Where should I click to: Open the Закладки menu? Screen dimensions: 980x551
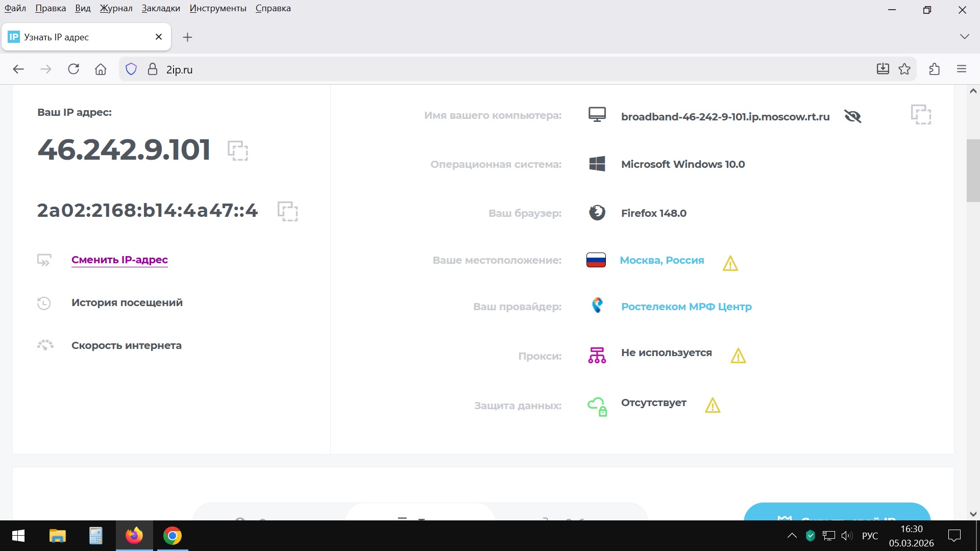[x=161, y=8]
